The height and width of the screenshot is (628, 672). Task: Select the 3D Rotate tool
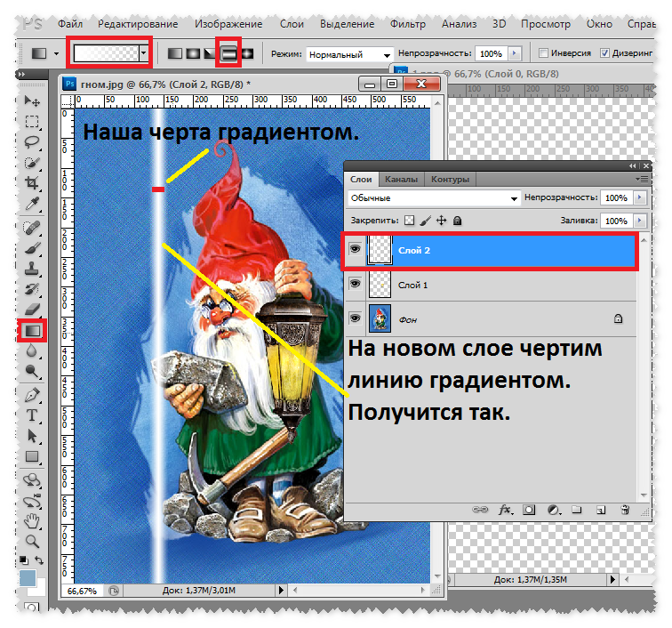coord(32,480)
